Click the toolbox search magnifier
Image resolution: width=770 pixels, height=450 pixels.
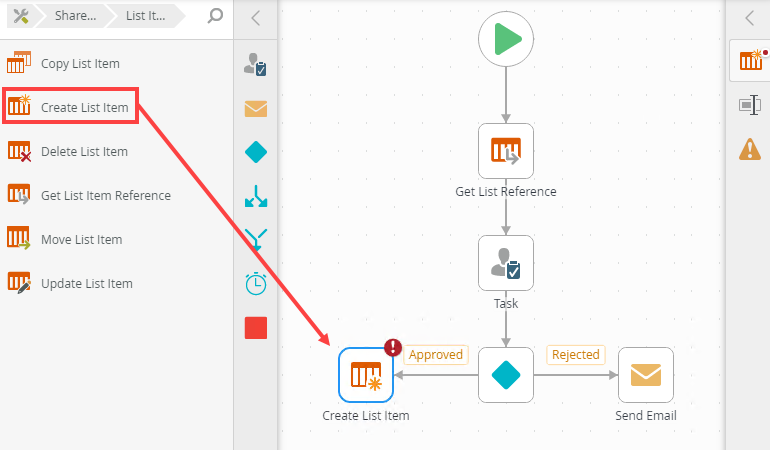pos(215,16)
